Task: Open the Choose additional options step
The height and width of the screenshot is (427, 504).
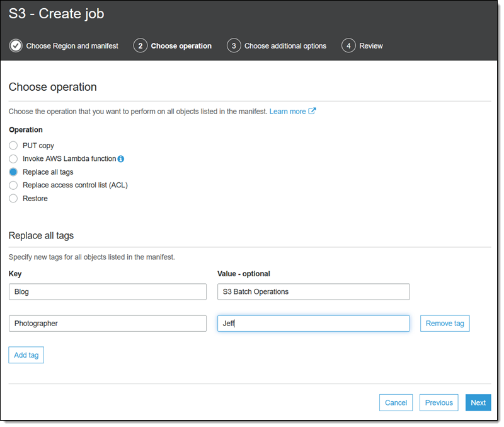Action: (x=285, y=46)
